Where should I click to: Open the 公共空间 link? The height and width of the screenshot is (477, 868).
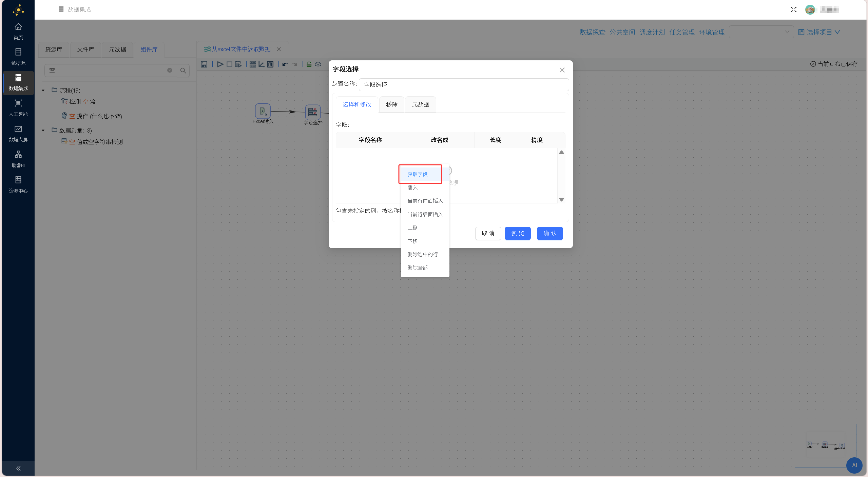(x=622, y=32)
